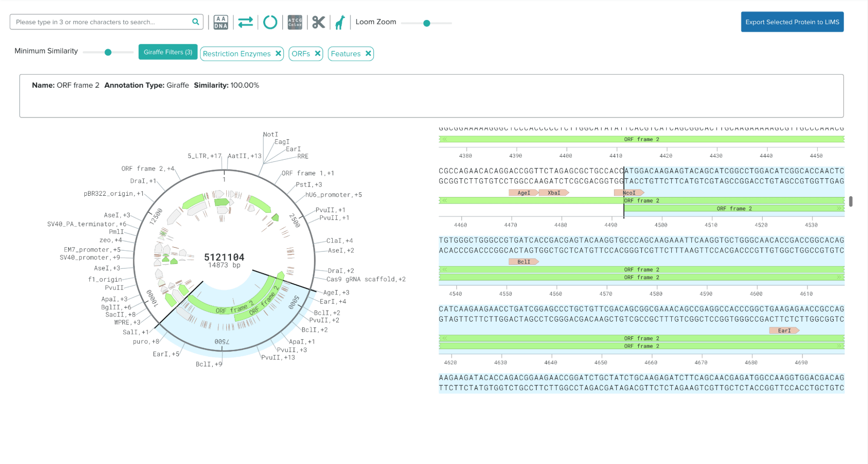868x464 pixels.
Task: Remove the Features filter chip
Action: click(x=368, y=53)
